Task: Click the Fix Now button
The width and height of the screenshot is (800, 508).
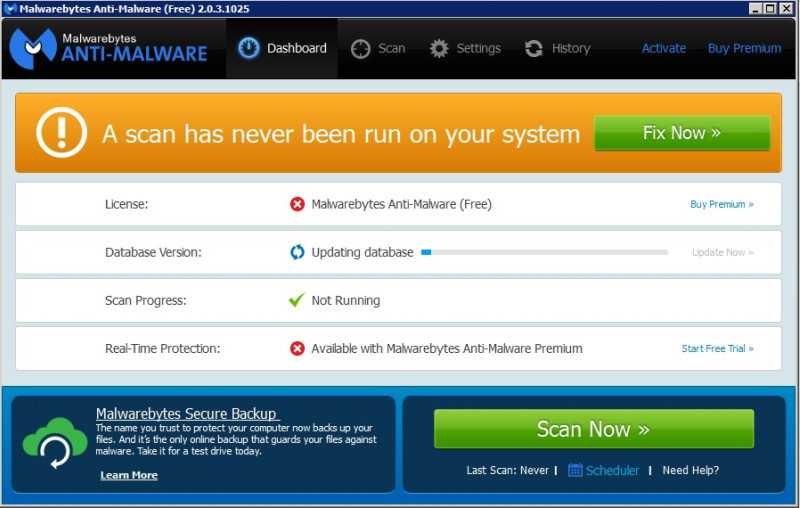Action: [682, 133]
